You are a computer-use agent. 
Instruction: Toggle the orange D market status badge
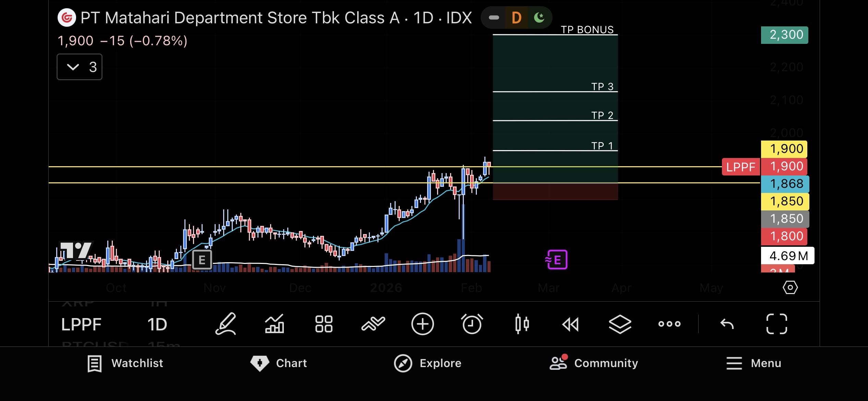[516, 17]
